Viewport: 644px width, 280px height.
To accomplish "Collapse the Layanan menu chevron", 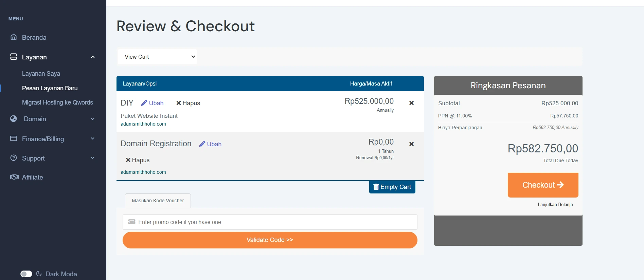I will click(93, 57).
